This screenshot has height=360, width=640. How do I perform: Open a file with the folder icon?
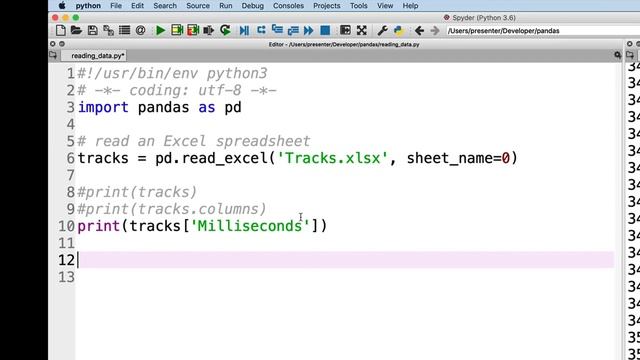coord(76,30)
